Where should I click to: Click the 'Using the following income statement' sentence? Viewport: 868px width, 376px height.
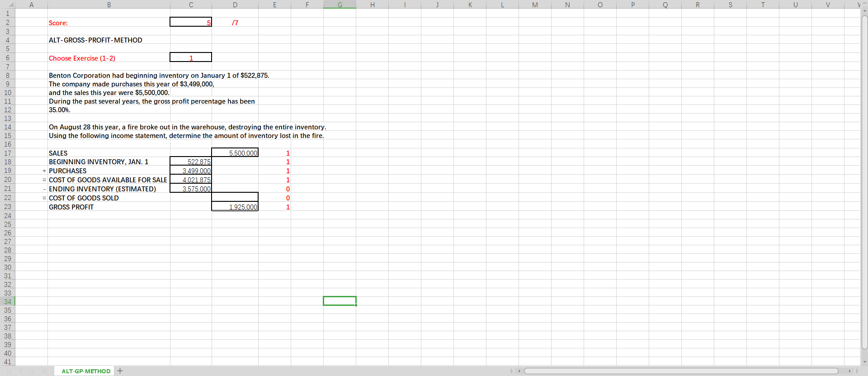186,135
